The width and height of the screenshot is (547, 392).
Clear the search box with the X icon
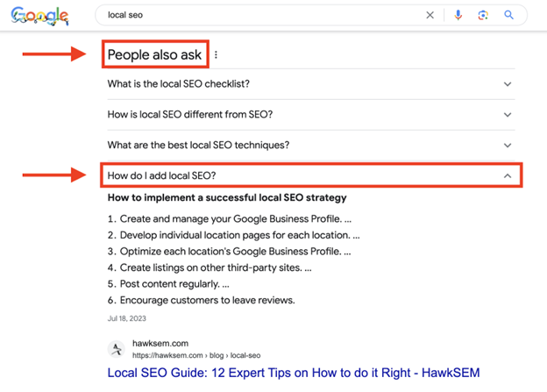(430, 15)
